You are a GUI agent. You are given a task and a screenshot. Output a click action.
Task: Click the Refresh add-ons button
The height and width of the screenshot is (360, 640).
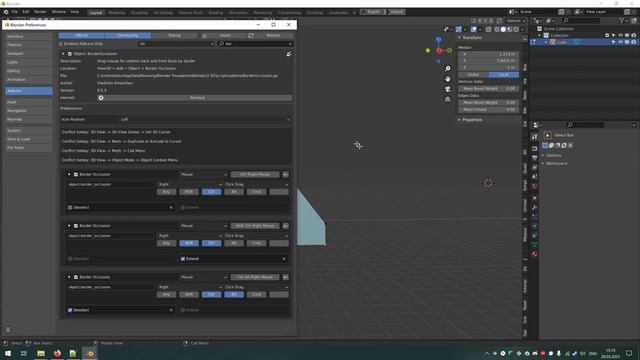tap(273, 36)
